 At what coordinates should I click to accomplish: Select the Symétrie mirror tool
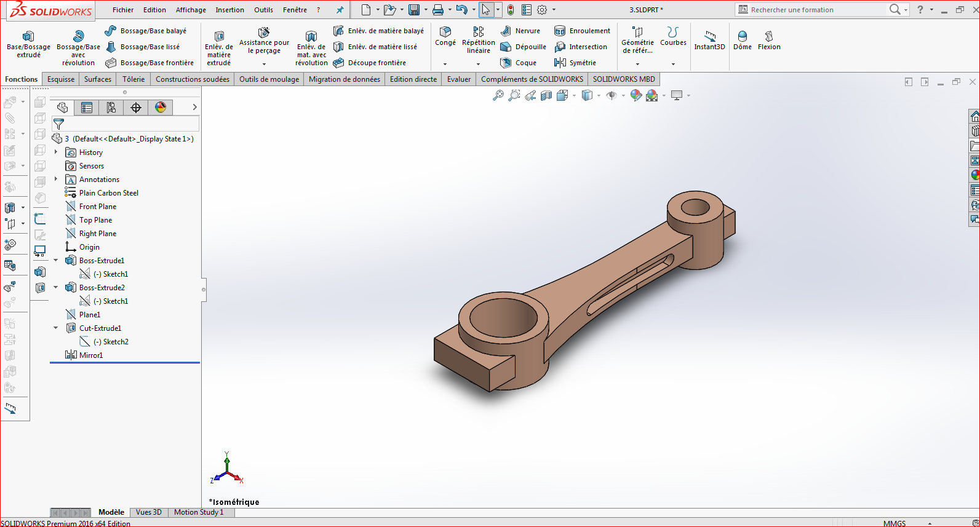click(x=575, y=63)
